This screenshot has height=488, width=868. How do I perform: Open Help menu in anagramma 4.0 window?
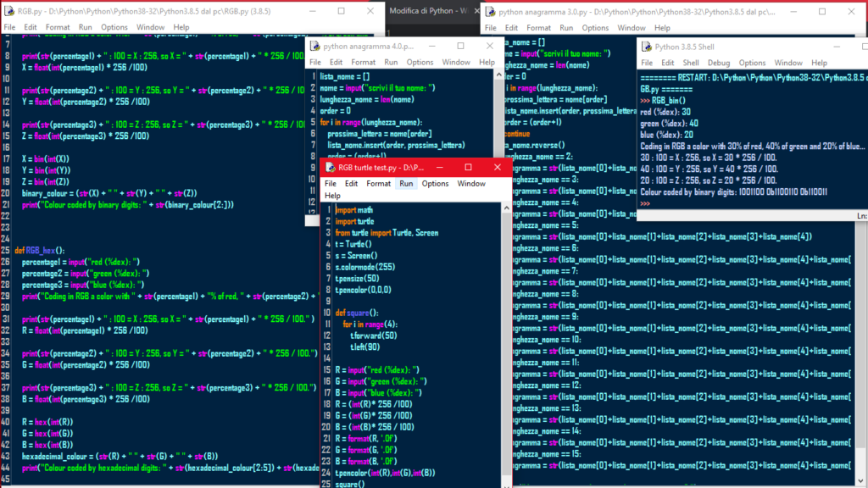pos(487,63)
